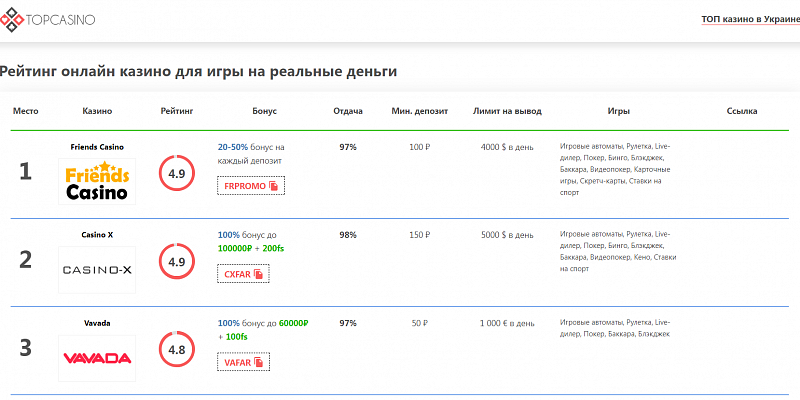Click the Отдача column header

pyautogui.click(x=348, y=111)
